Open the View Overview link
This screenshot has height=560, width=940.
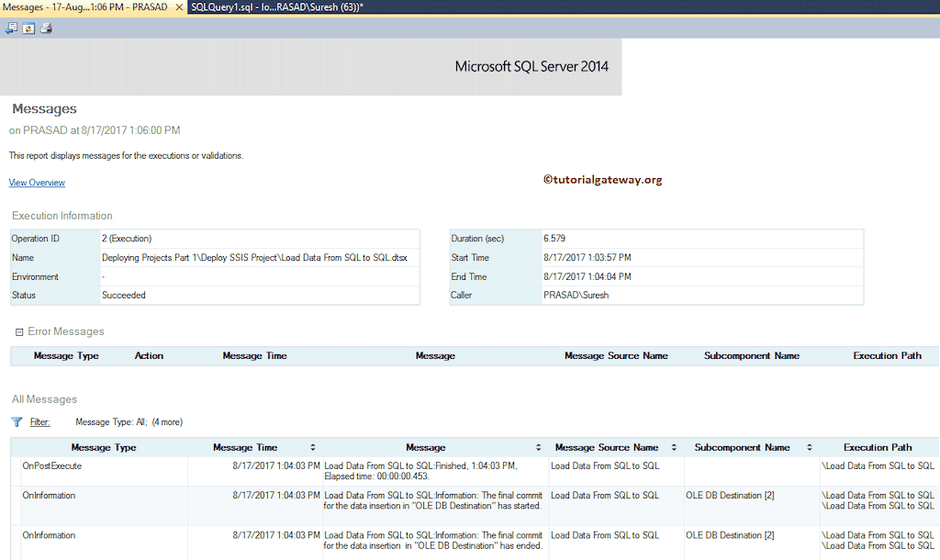pyautogui.click(x=36, y=183)
